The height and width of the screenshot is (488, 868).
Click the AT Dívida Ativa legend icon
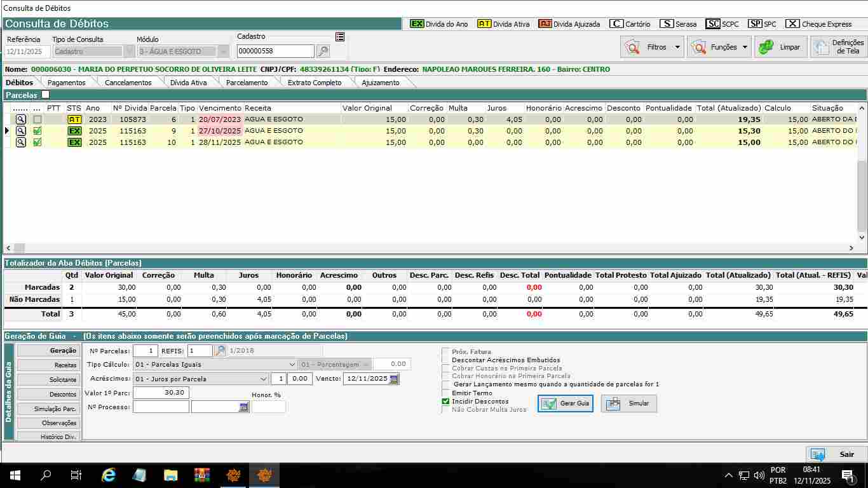tap(484, 24)
